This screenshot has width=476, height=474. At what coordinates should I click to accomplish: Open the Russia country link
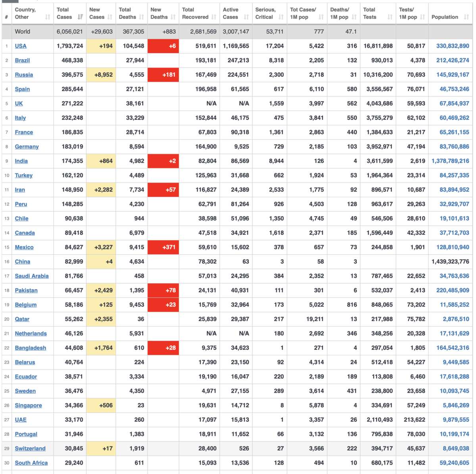pos(24,75)
